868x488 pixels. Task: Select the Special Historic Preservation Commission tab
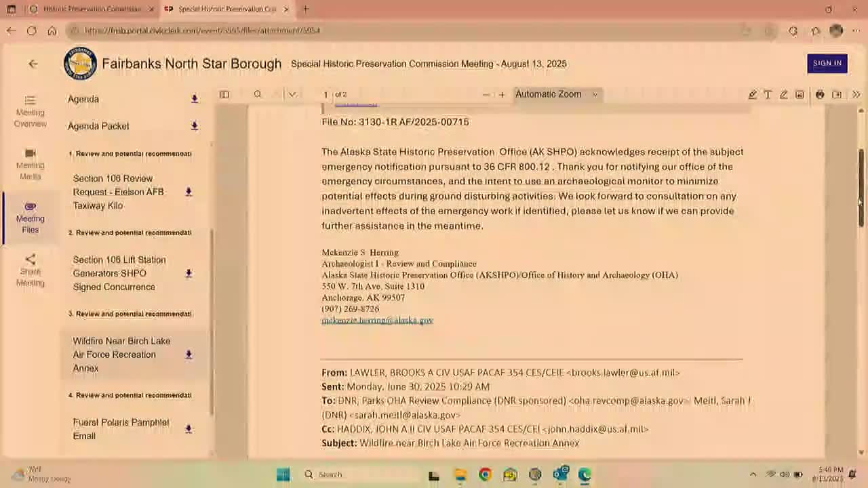click(x=226, y=9)
